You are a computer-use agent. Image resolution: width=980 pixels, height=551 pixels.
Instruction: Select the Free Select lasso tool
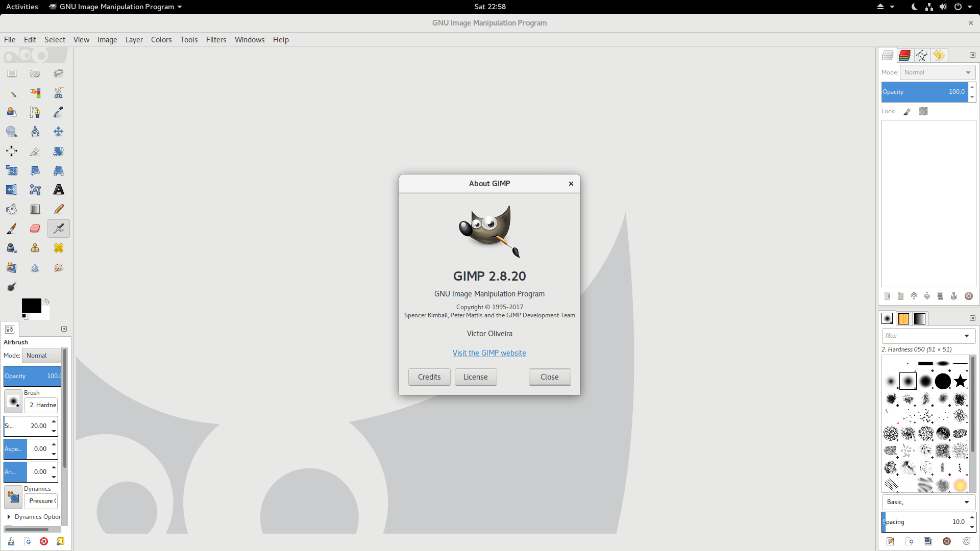[59, 73]
